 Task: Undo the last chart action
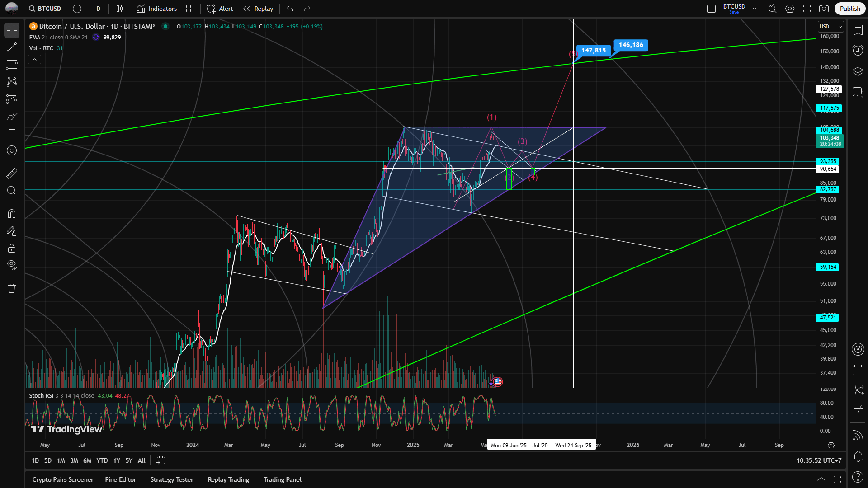290,9
